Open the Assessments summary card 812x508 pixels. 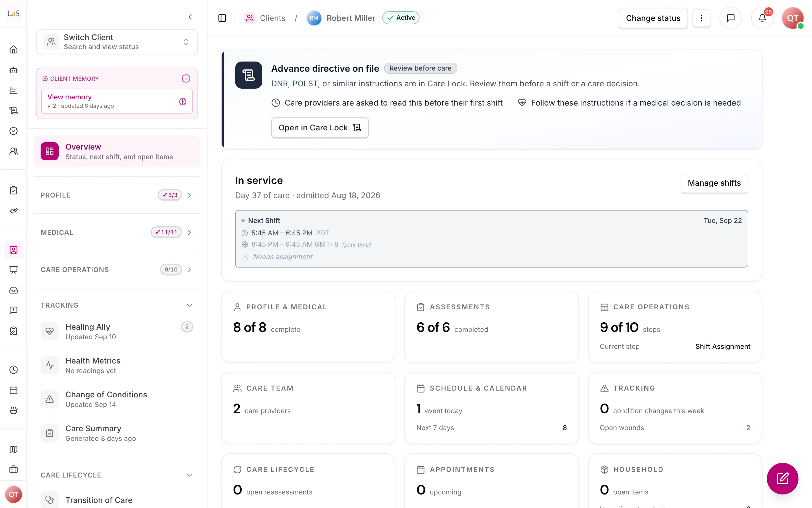point(491,327)
